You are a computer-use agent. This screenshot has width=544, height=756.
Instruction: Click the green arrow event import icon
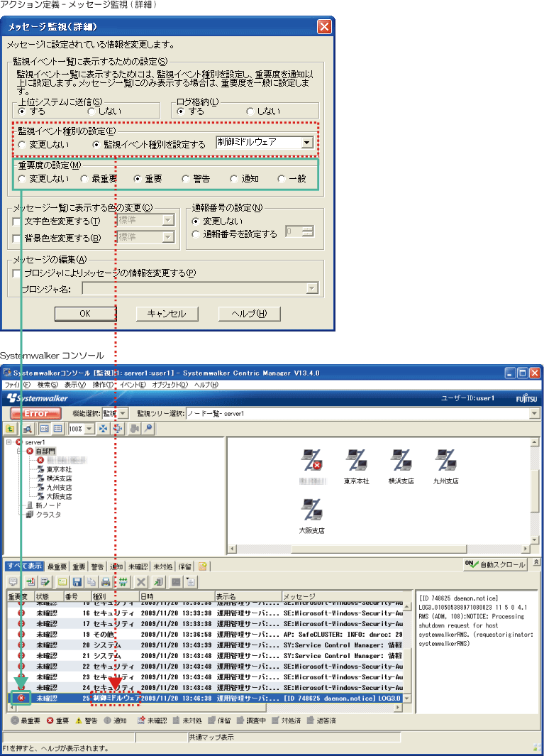point(30,582)
